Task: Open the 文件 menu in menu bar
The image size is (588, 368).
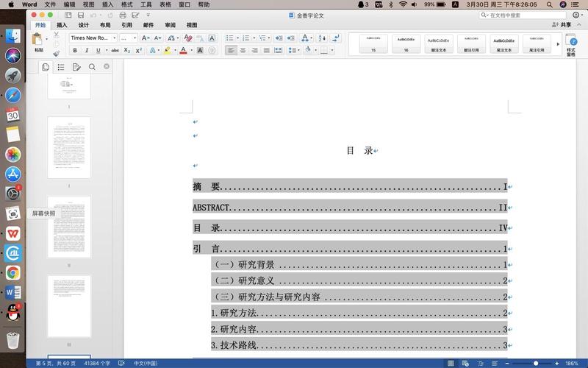Action: click(50, 4)
